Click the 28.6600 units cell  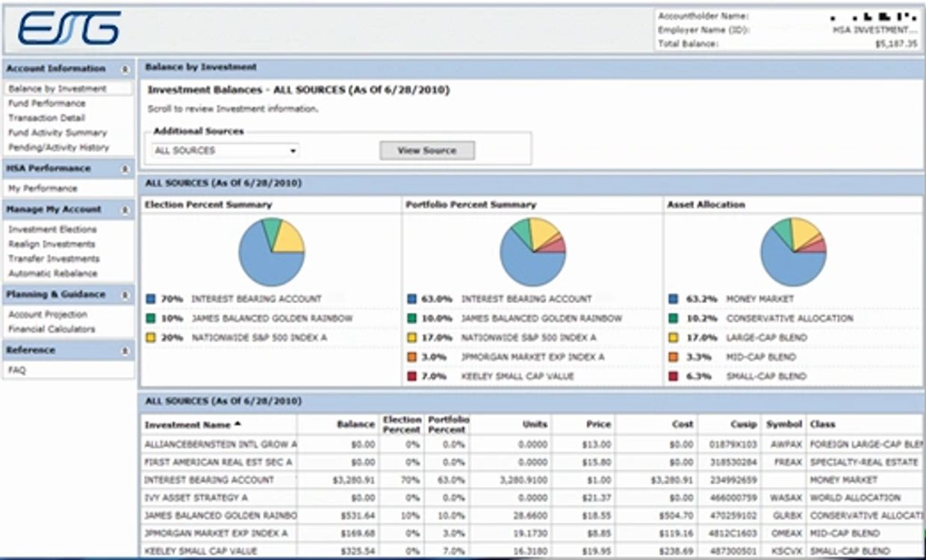pos(532,516)
